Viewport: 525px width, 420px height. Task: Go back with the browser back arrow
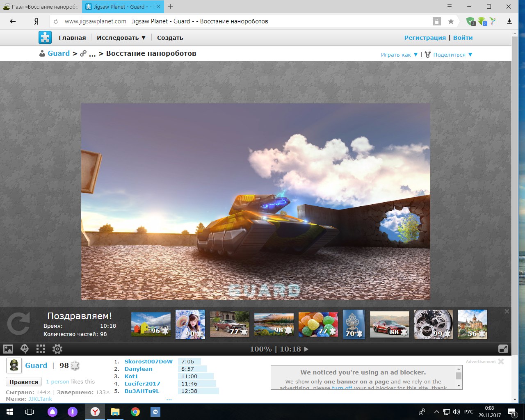coord(13,21)
